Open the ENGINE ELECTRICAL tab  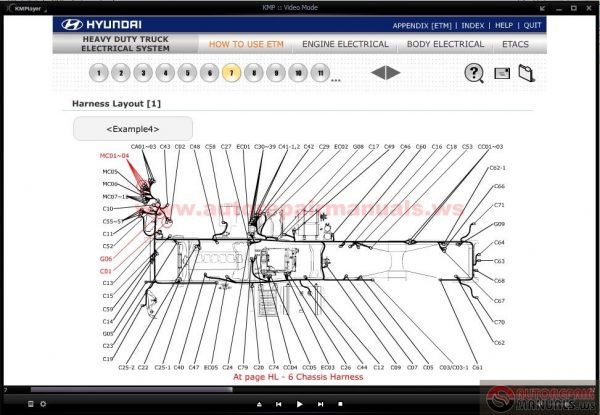pyautogui.click(x=346, y=44)
